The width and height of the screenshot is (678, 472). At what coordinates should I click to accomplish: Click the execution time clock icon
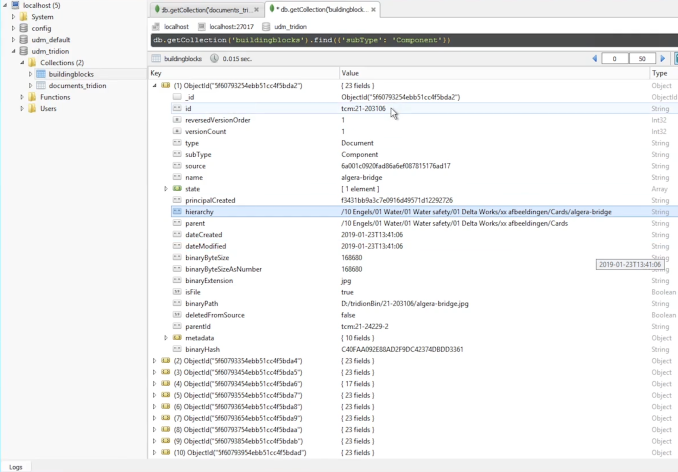[214, 58]
